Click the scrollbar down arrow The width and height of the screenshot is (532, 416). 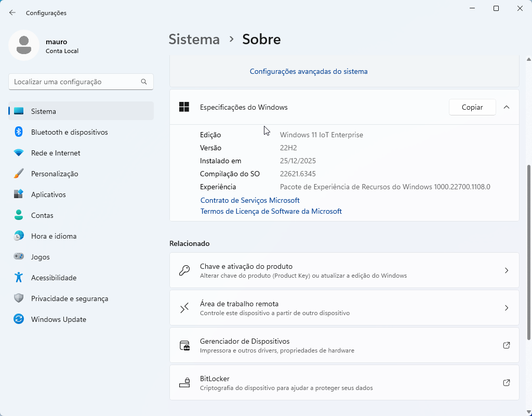pos(528,412)
